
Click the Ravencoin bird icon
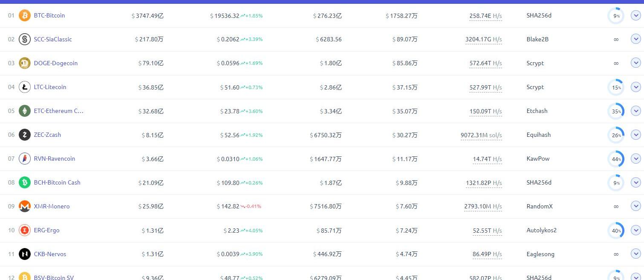click(x=25, y=159)
